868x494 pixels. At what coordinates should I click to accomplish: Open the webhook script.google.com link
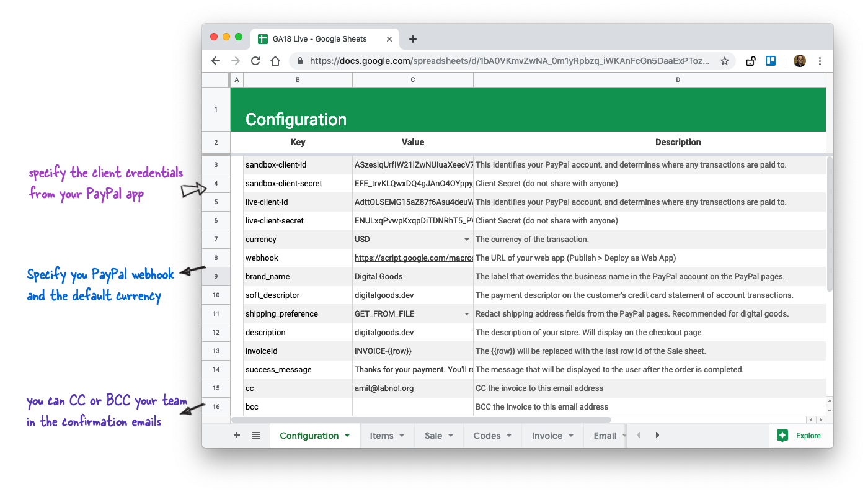click(x=414, y=258)
